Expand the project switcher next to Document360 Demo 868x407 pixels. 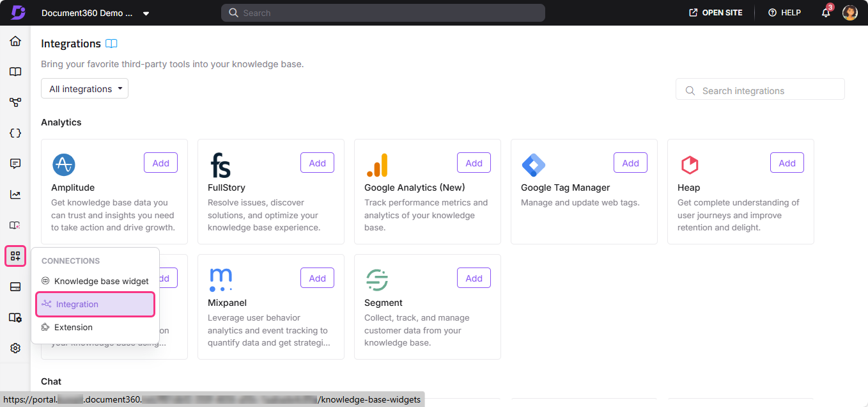pos(146,12)
